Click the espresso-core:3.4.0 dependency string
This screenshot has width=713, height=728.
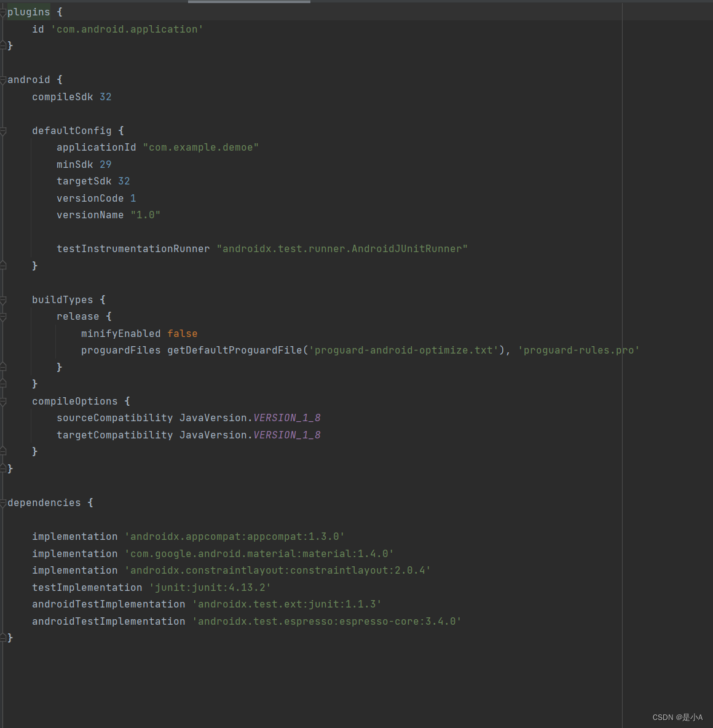point(327,622)
